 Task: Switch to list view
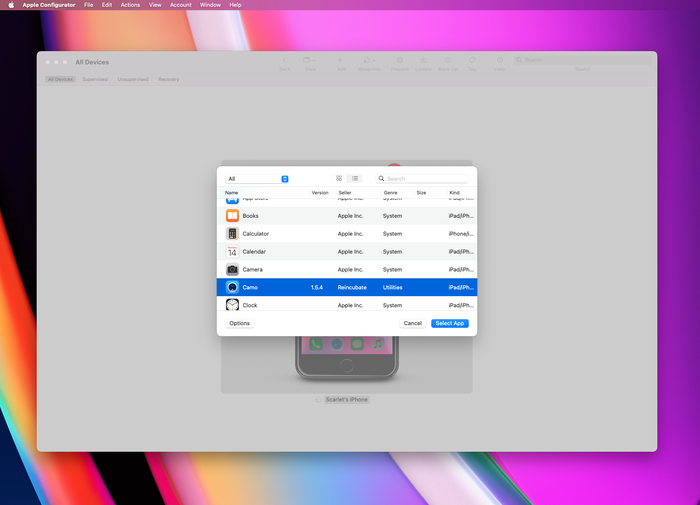tap(355, 179)
